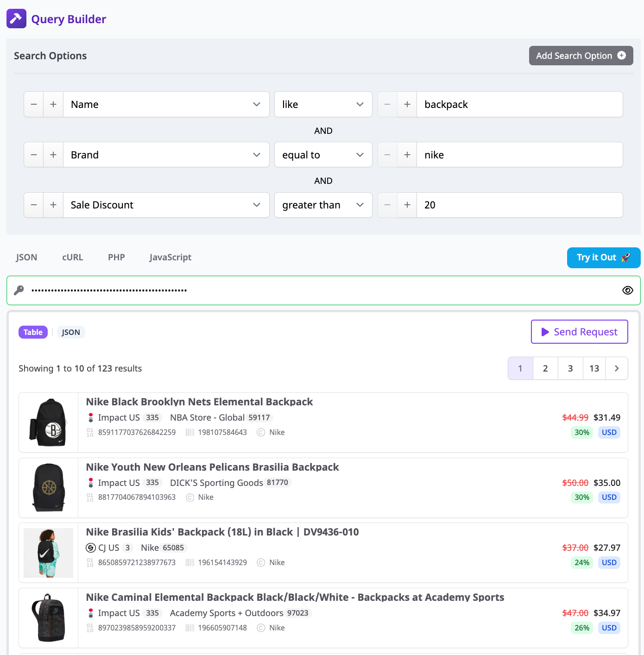Viewport: 644px width, 655px height.
Task: Reveal the API key with eye icon
Action: point(628,290)
